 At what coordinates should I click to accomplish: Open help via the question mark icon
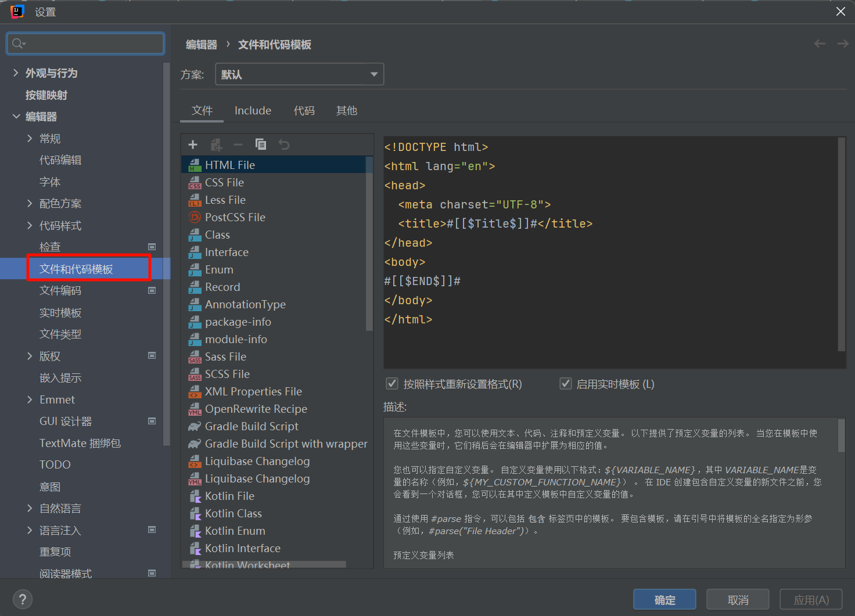pos(23,600)
